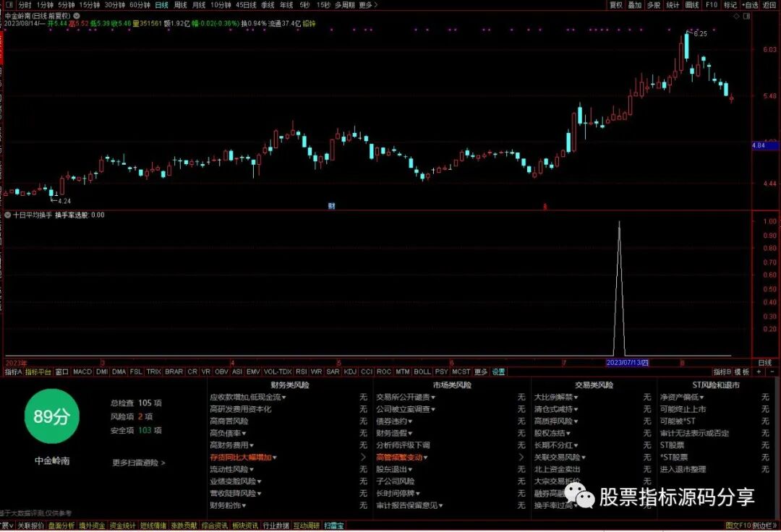Click the 标记 button
Screen dimensions: 781x532
(x=730, y=5)
